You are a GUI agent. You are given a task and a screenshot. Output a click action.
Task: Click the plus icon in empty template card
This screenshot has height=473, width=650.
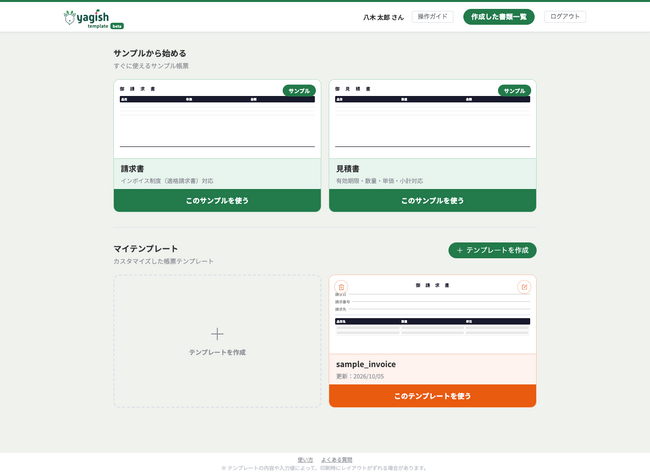pos(217,334)
